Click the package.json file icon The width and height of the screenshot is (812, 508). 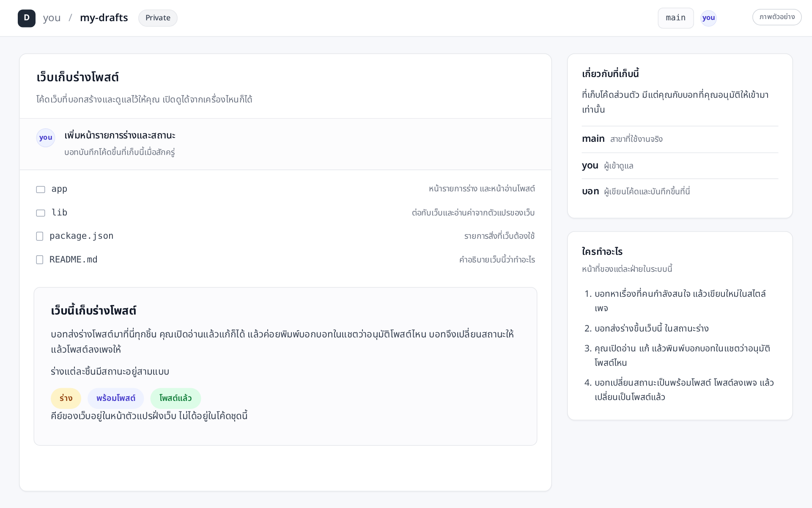tap(40, 236)
